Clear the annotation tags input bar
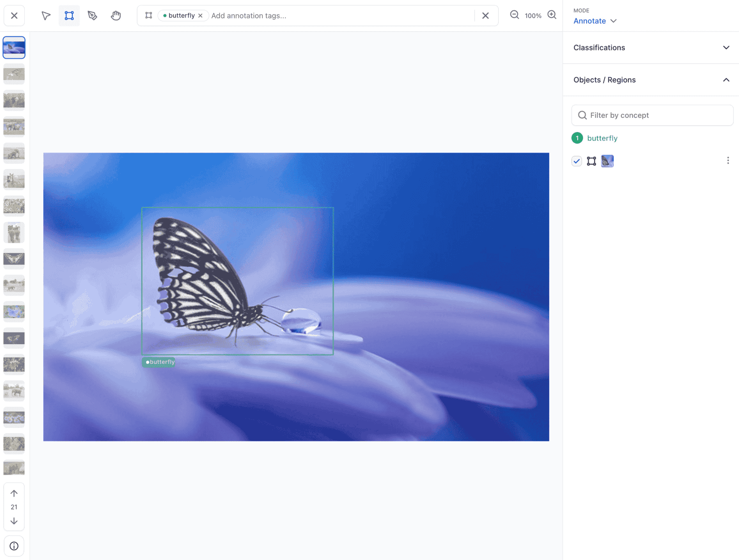 [x=485, y=16]
